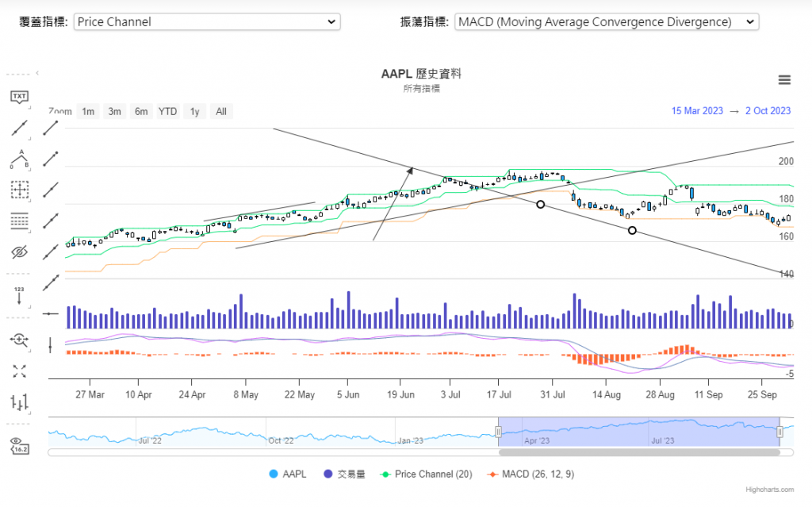Expand the crooked line tool submenu arrow

coord(30,170)
